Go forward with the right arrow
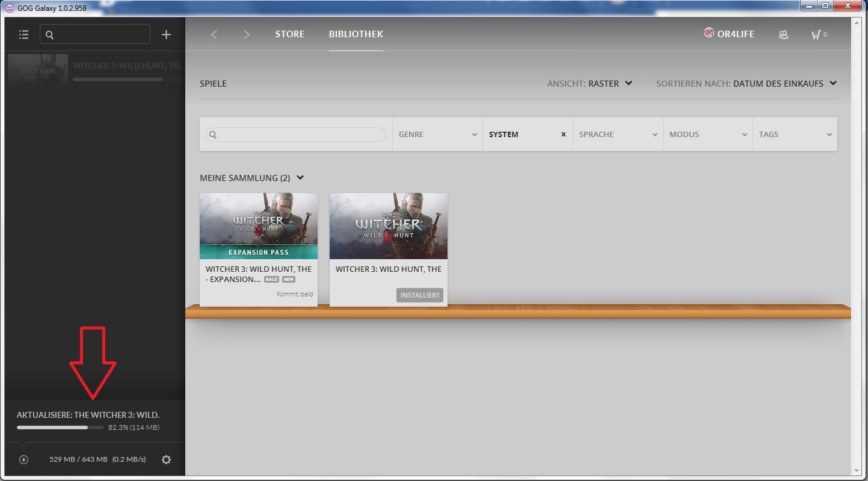868x481 pixels. [x=247, y=35]
